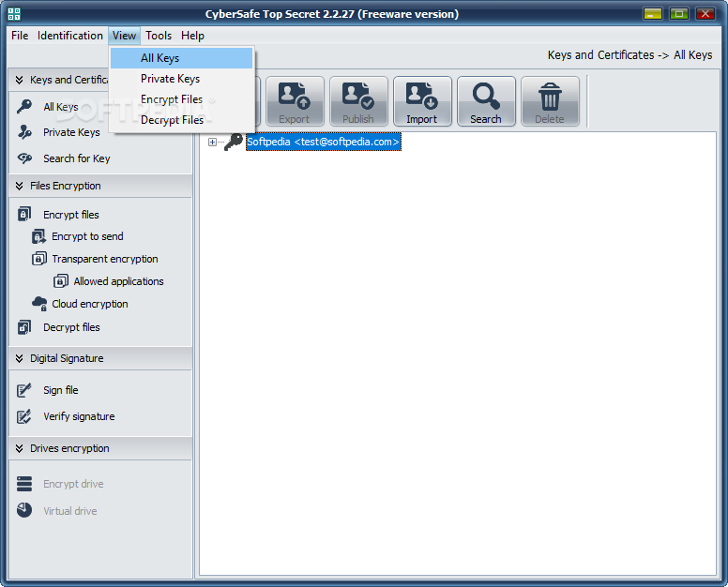Click the Transparent encryption icon
Image resolution: width=728 pixels, height=587 pixels.
(x=39, y=259)
